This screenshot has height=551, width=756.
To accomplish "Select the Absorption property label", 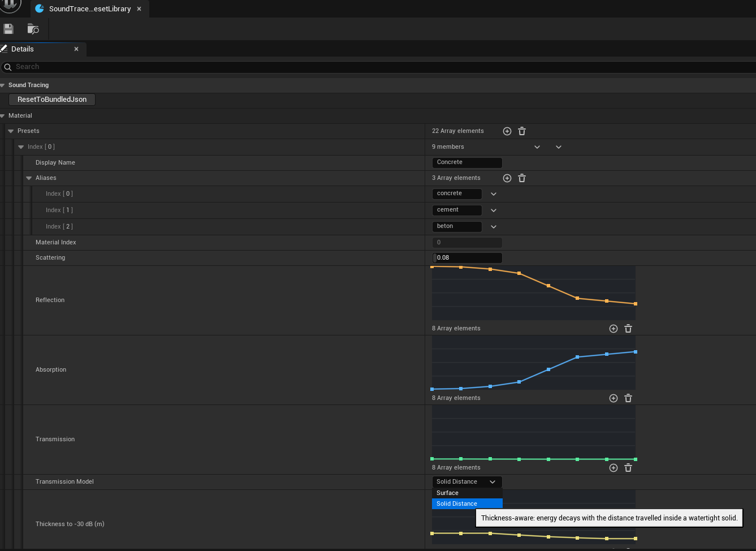I will [51, 370].
